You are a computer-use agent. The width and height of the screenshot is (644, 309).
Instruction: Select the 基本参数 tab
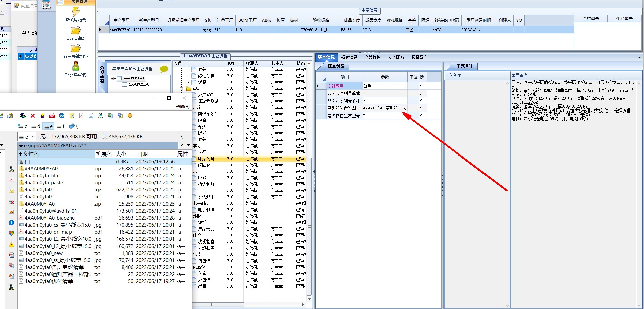336,66
